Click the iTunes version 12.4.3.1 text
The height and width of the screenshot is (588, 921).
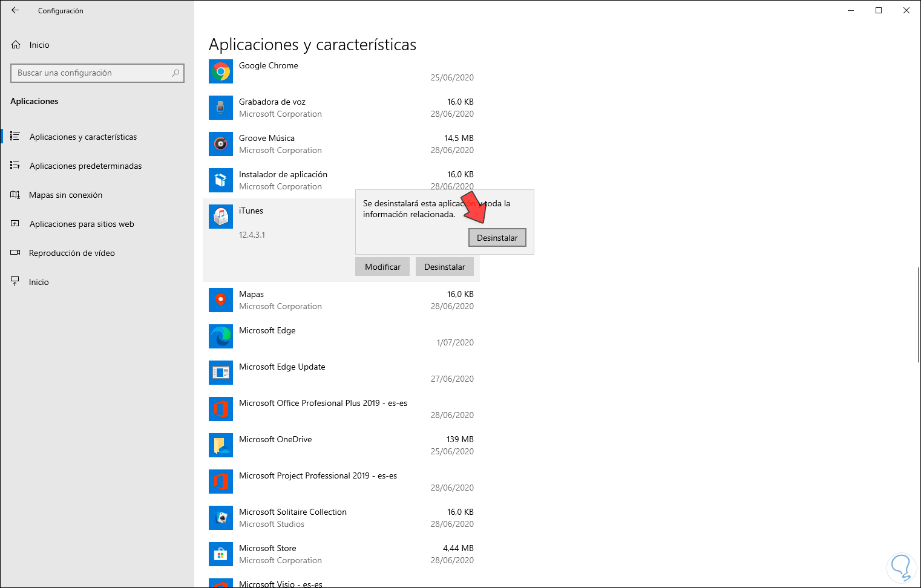pyautogui.click(x=252, y=235)
